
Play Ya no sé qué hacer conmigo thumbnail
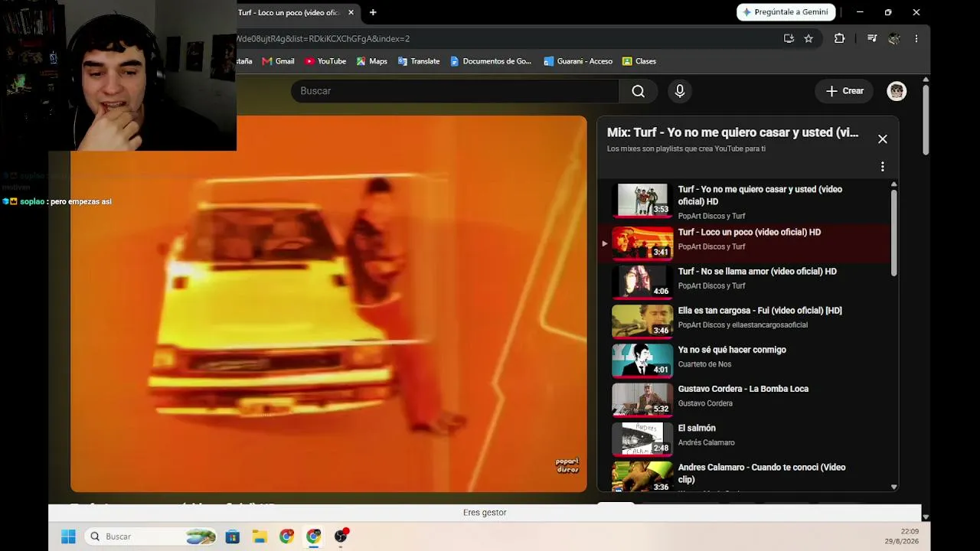[642, 360]
